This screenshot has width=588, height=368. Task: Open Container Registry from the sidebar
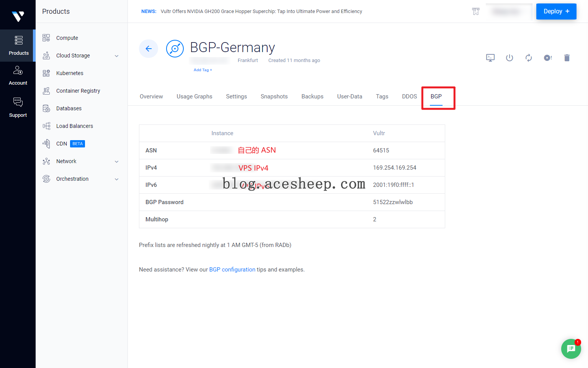pos(78,91)
